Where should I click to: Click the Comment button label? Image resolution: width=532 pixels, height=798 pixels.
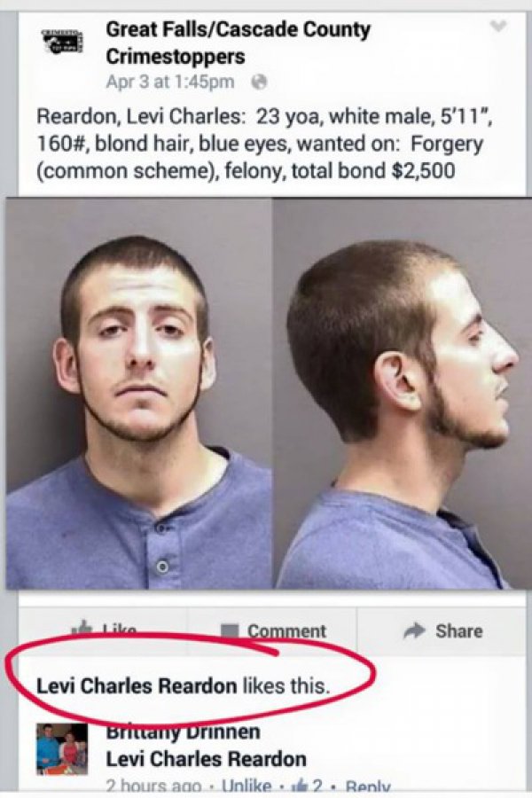[286, 631]
